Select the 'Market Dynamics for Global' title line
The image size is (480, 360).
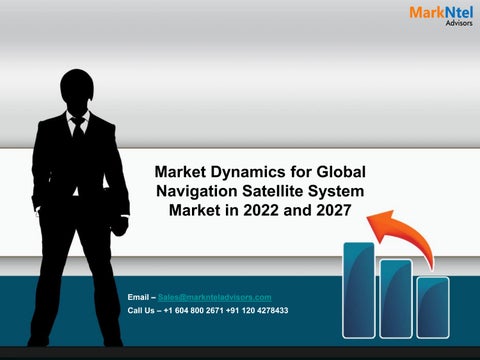click(260, 172)
